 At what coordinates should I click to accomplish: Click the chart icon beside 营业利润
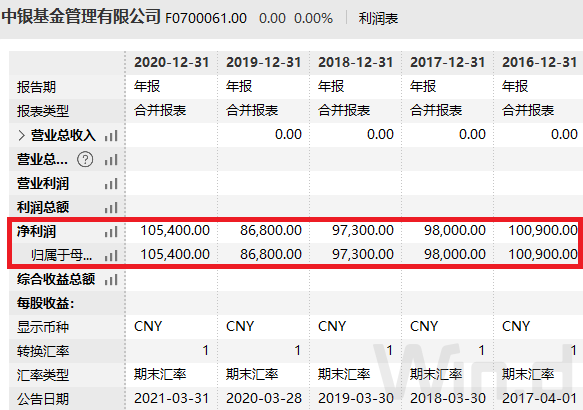point(111,184)
